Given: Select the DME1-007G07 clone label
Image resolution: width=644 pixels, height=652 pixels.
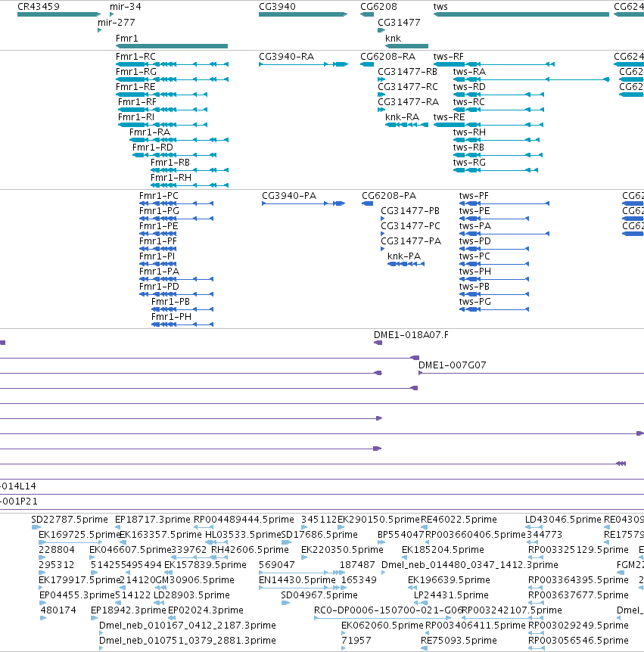Looking at the screenshot, I should [x=453, y=365].
